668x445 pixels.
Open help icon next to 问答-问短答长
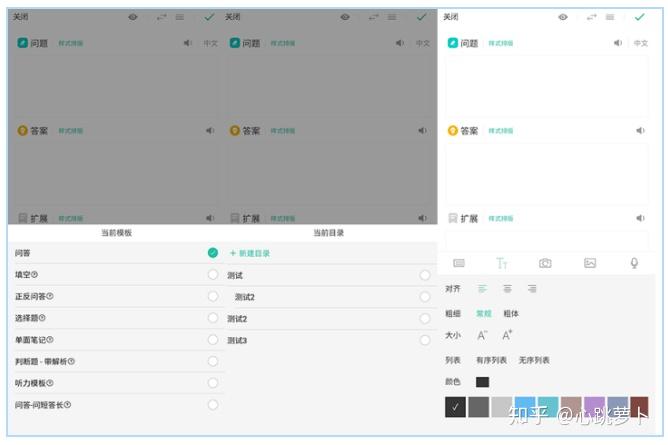click(x=67, y=405)
